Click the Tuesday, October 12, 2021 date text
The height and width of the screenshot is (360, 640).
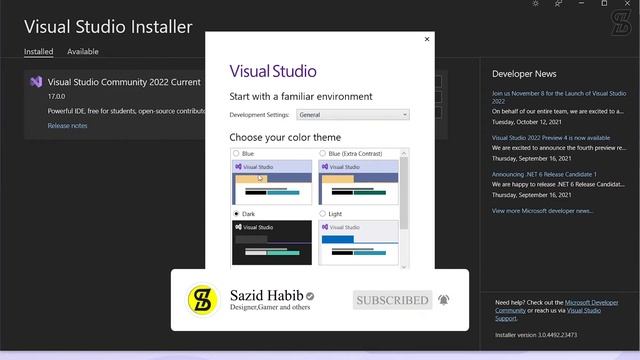pyautogui.click(x=527, y=122)
